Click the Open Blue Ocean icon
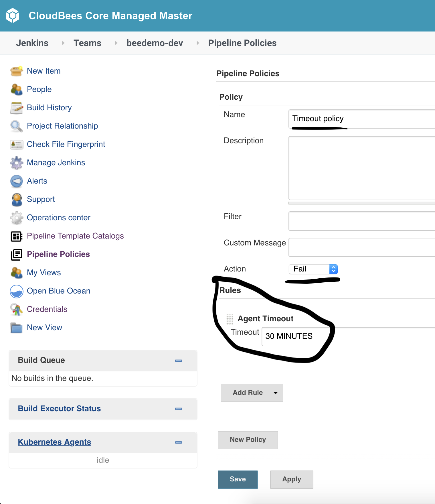Image resolution: width=435 pixels, height=504 pixels. click(x=16, y=291)
